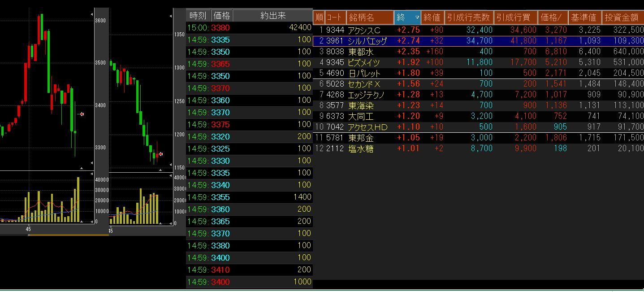Click the +160 closing change value
644x292 pixels.
click(x=434, y=52)
